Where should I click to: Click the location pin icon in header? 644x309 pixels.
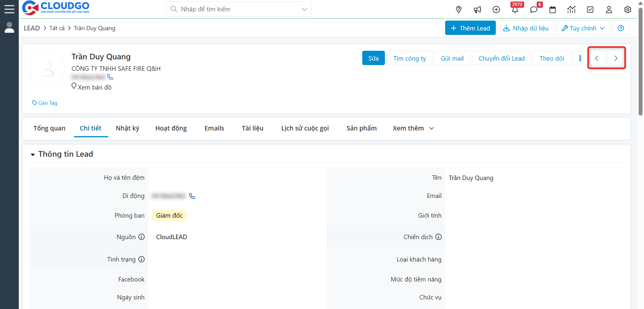(459, 10)
